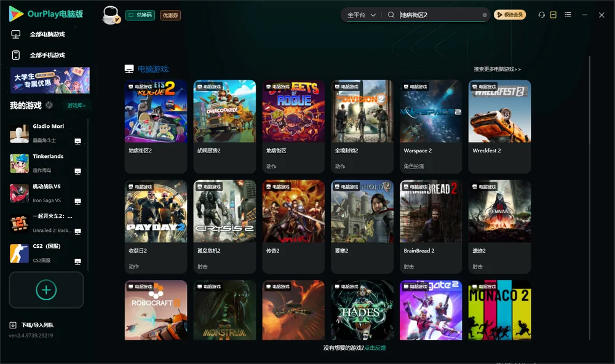Image resolution: width=615 pixels, height=364 pixels.
Task: Select CS2 (国服) in my games
Action: tap(46, 253)
